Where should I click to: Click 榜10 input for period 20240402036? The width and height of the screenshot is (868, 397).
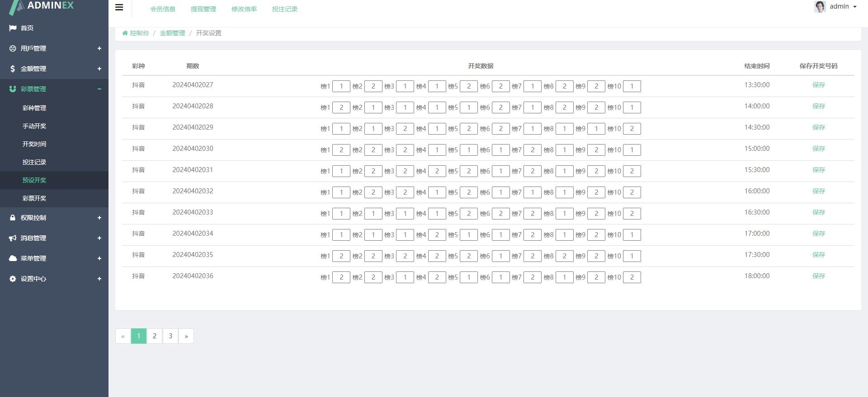point(632,277)
